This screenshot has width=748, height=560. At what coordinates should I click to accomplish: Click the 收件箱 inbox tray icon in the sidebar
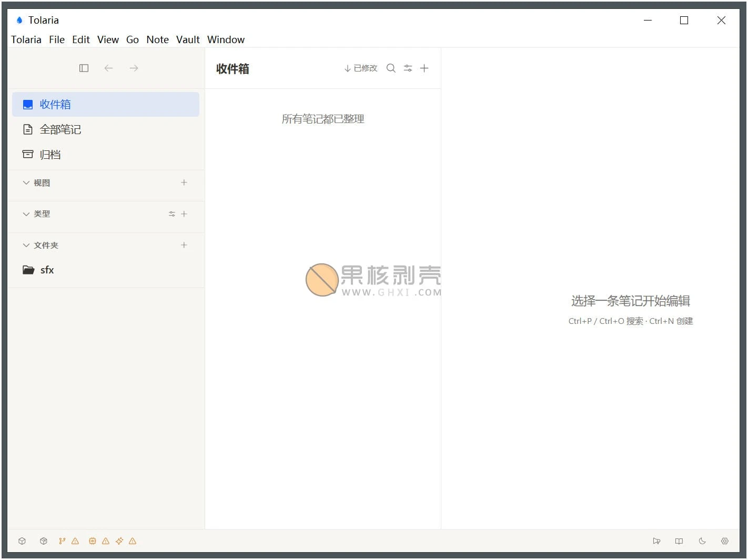pos(28,105)
